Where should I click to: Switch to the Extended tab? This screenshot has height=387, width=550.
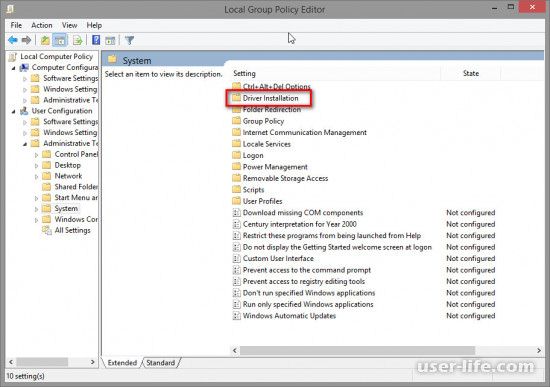pyautogui.click(x=122, y=363)
